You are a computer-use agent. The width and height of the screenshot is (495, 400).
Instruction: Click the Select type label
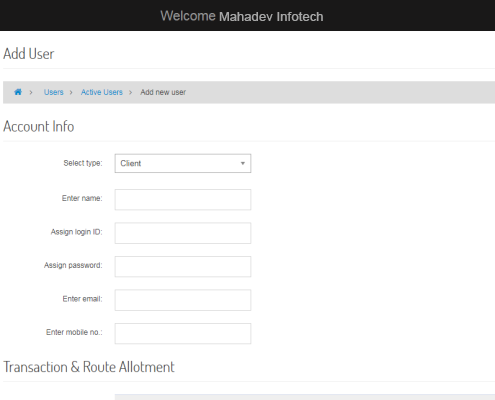83,163
